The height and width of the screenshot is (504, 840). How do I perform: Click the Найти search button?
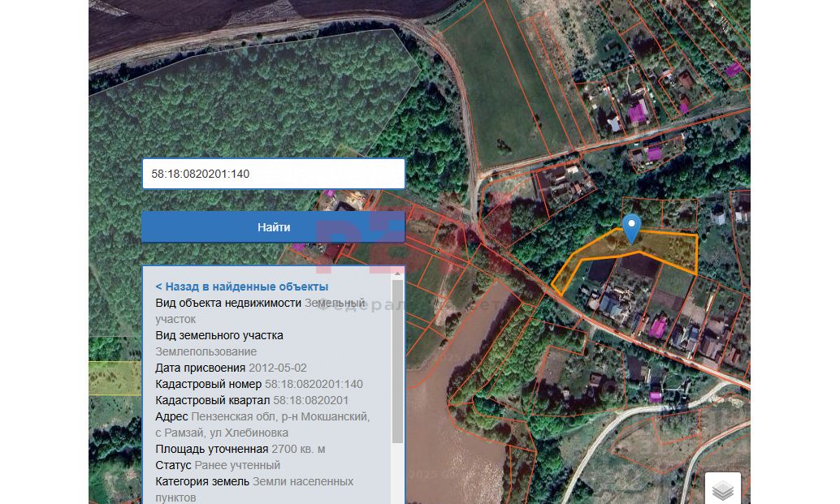pyautogui.click(x=274, y=227)
